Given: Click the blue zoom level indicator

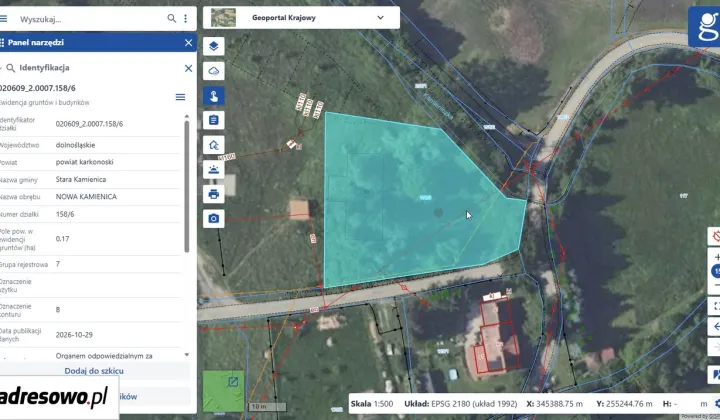Looking at the screenshot, I should (716, 271).
